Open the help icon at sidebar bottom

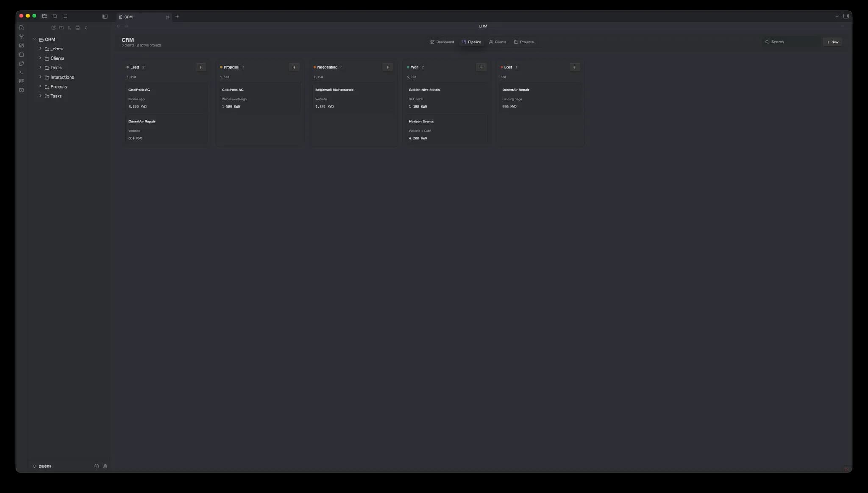tap(96, 466)
